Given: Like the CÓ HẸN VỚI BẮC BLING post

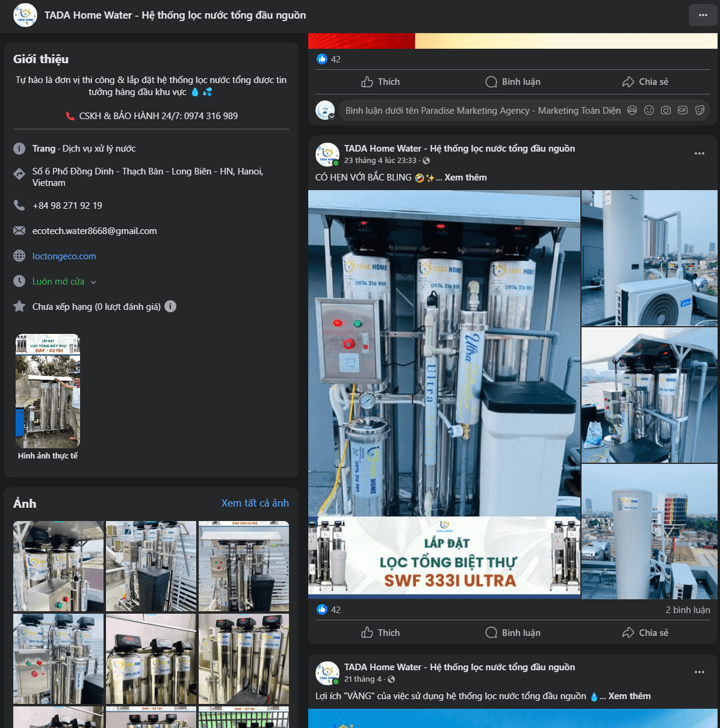Looking at the screenshot, I should (x=380, y=633).
